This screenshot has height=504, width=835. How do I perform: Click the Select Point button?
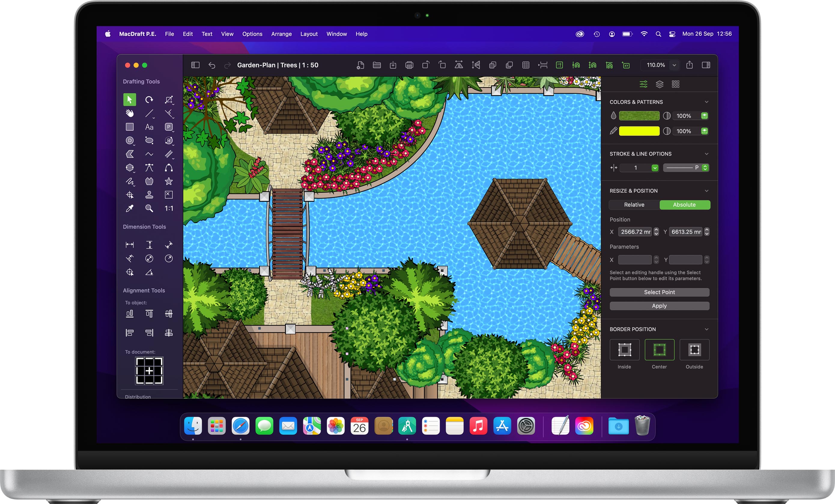tap(658, 292)
